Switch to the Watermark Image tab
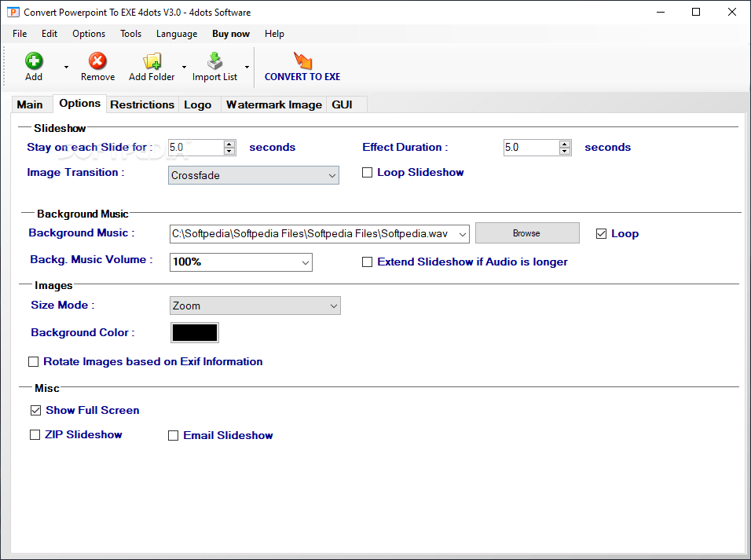The width and height of the screenshot is (751, 560). click(274, 104)
